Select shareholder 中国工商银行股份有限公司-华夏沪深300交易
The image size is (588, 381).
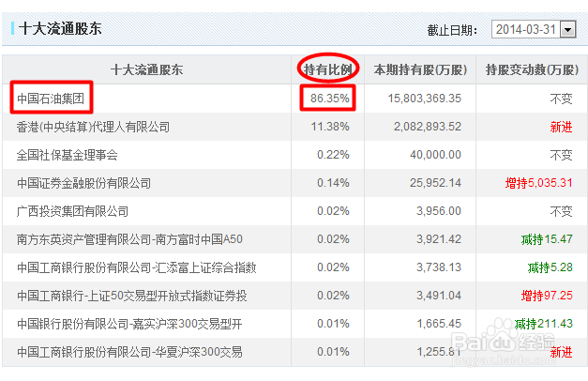click(x=129, y=352)
